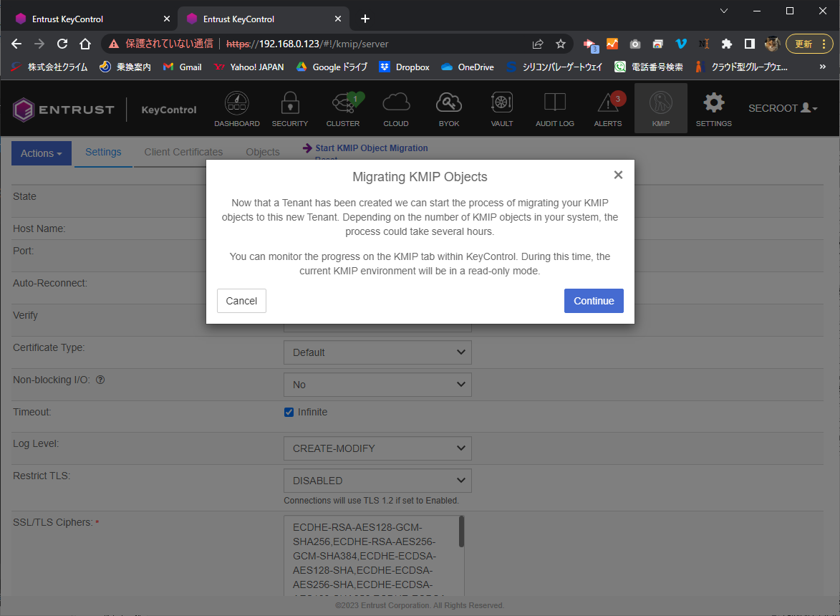
Task: Close the Migrating KMIP Objects dialog
Action: pyautogui.click(x=618, y=175)
